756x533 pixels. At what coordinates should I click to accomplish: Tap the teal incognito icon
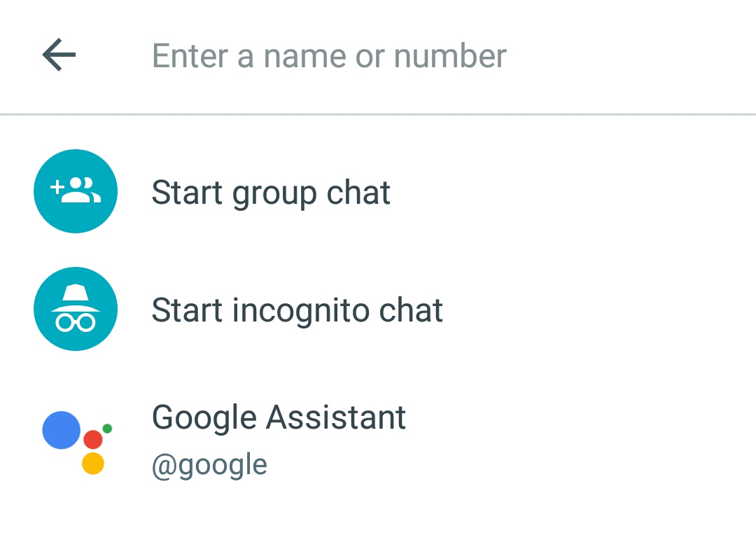[x=76, y=309]
